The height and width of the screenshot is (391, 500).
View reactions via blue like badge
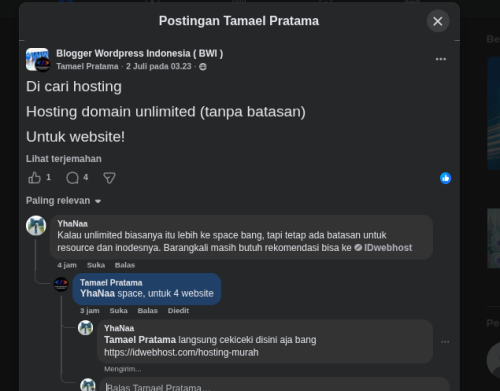(445, 178)
